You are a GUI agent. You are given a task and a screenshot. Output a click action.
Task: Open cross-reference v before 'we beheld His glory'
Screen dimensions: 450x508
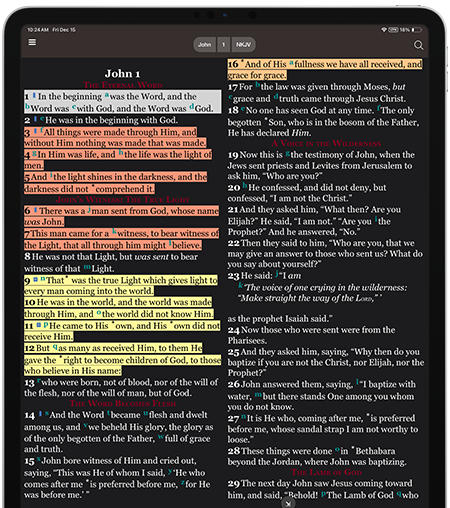[x=85, y=426]
